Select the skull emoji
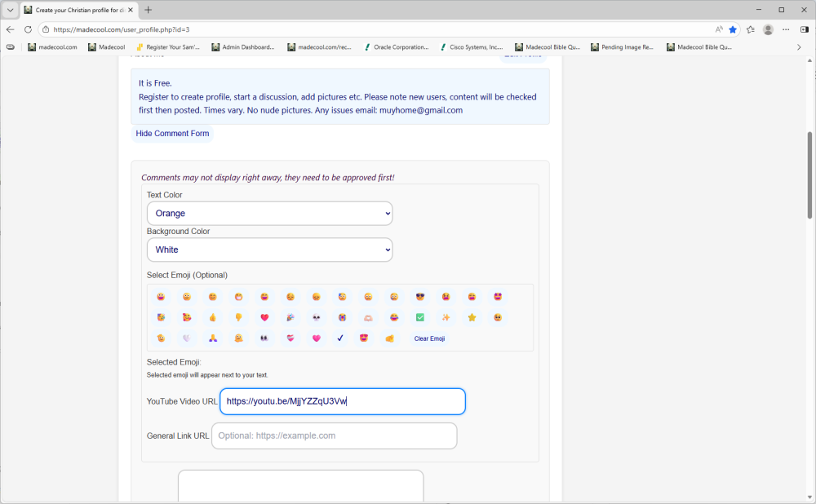 coord(316,317)
